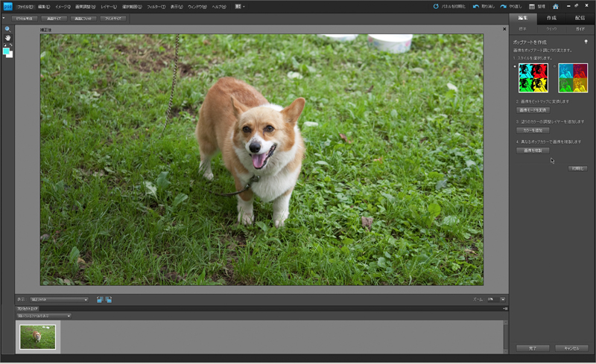Viewport: 596px width, 364px height.
Task: Click the reset (初期化) button in panel
Action: 578,168
